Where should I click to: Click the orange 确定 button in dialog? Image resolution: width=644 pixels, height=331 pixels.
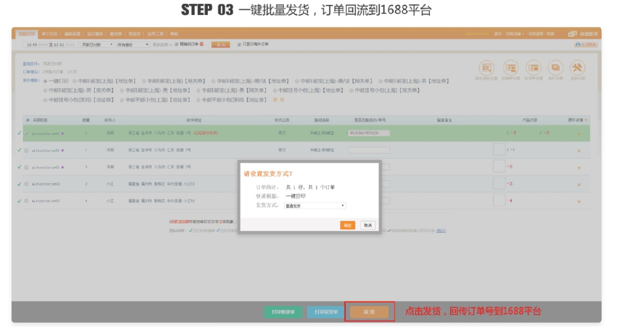coord(348,225)
